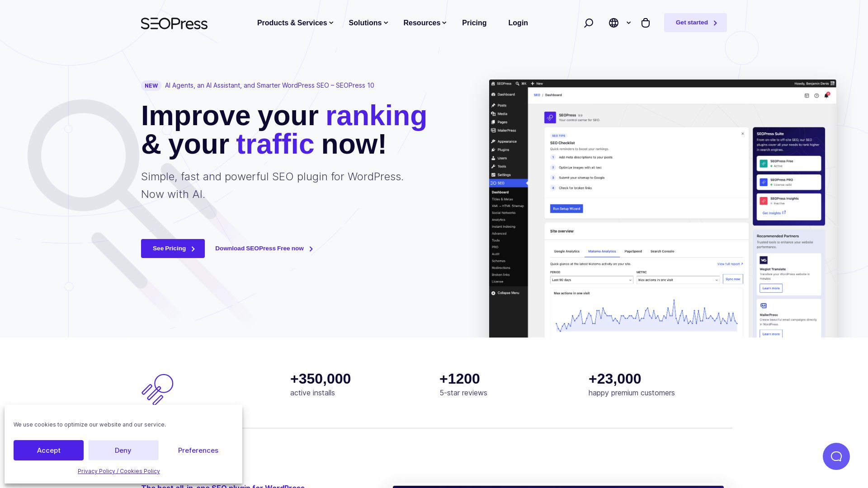The height and width of the screenshot is (488, 868).
Task: Open cookie Preferences
Action: tap(198, 450)
